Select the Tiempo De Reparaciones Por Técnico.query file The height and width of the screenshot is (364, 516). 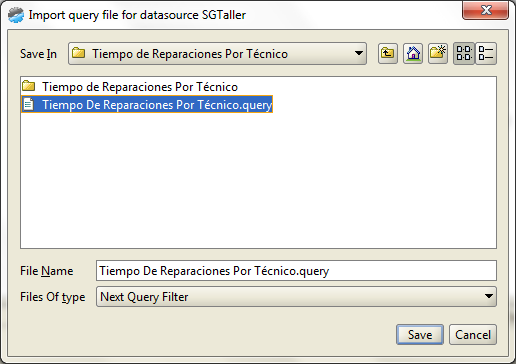pyautogui.click(x=147, y=104)
